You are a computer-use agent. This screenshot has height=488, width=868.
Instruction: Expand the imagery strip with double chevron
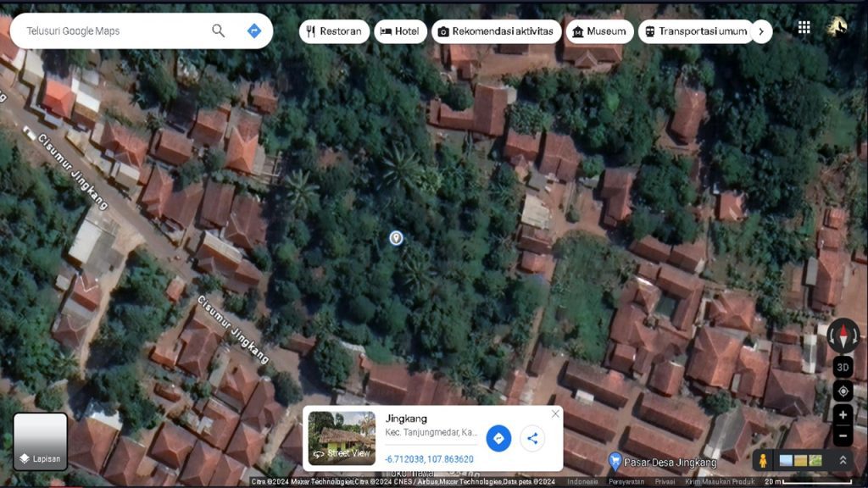tap(843, 460)
